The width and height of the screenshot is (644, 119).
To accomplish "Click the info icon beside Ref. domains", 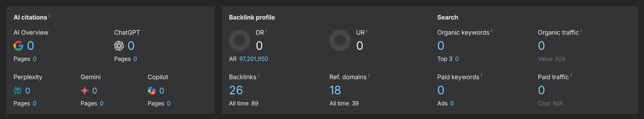I will (369, 75).
